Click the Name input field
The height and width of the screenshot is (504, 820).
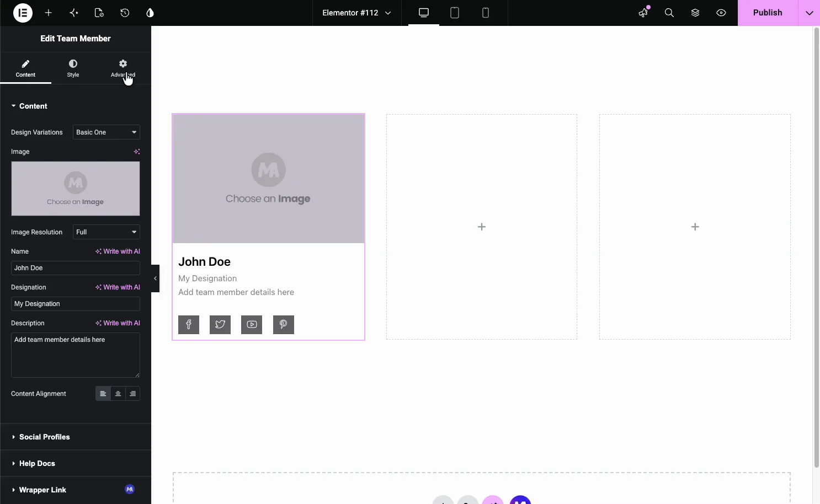point(76,268)
